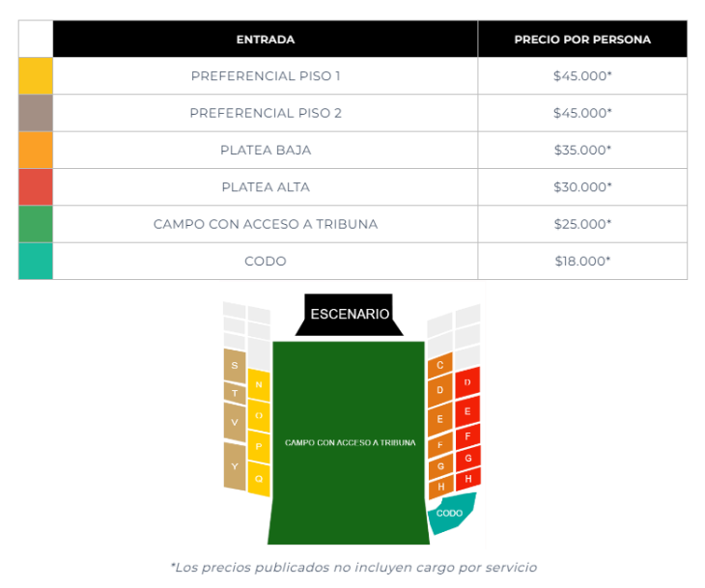
Task: Choose orange seating section G
Action: tap(440, 466)
